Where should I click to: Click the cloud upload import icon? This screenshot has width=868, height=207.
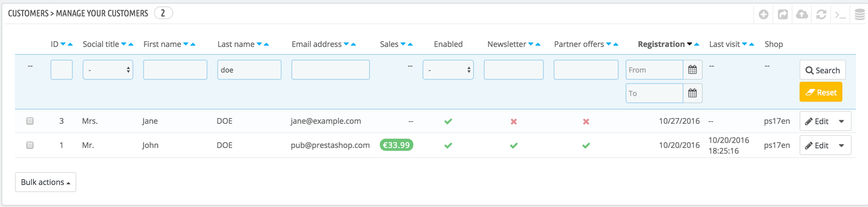coord(802,15)
